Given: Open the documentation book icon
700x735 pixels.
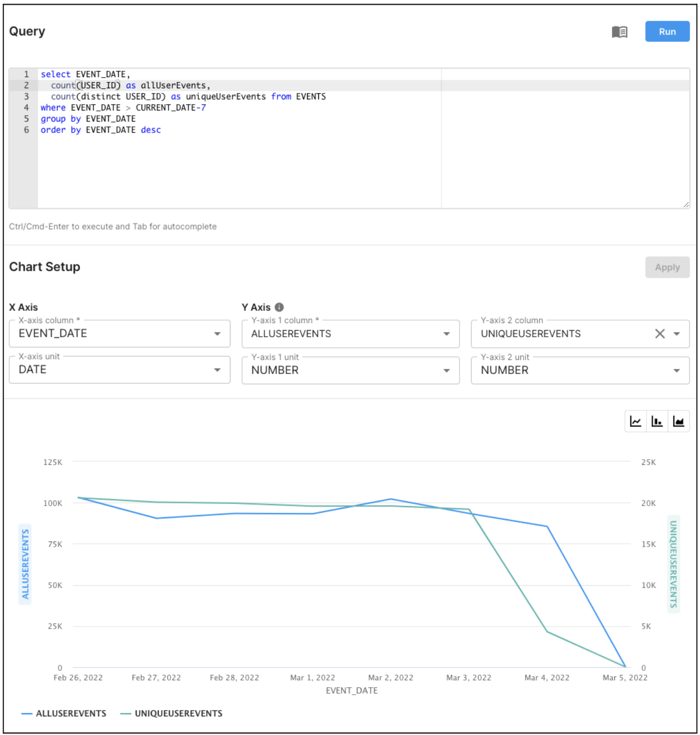Looking at the screenshot, I should 619,32.
